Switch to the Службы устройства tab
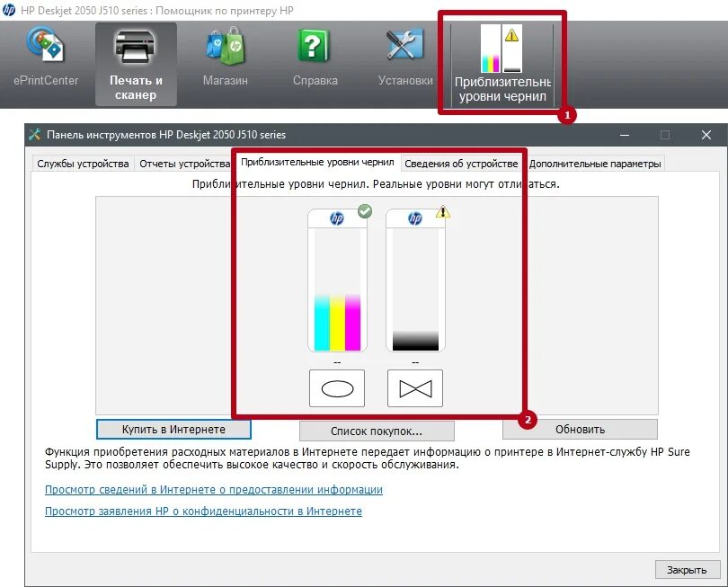Viewport: 728px width, 587px height. 83,164
